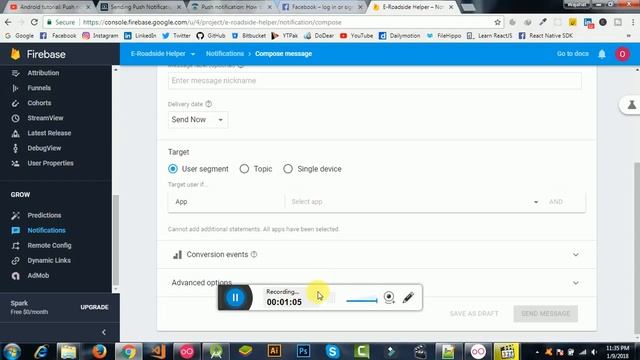Bookmark this page with the star icon
640x360 pixels.
(497, 22)
